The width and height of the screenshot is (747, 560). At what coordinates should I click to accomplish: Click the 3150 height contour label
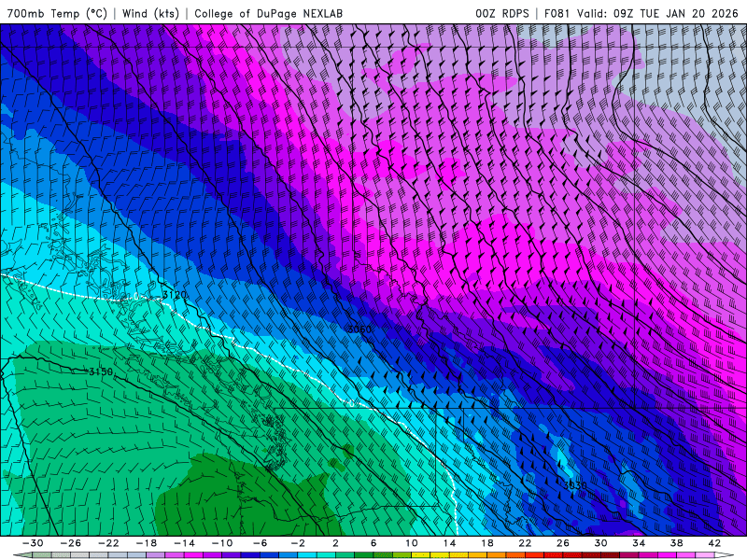pos(101,371)
